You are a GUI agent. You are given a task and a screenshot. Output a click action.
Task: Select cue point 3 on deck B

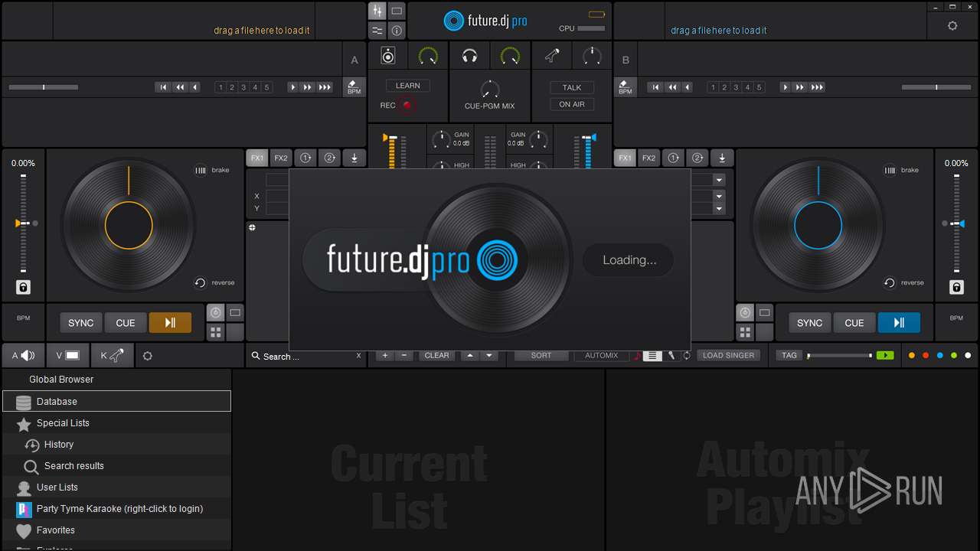[737, 87]
